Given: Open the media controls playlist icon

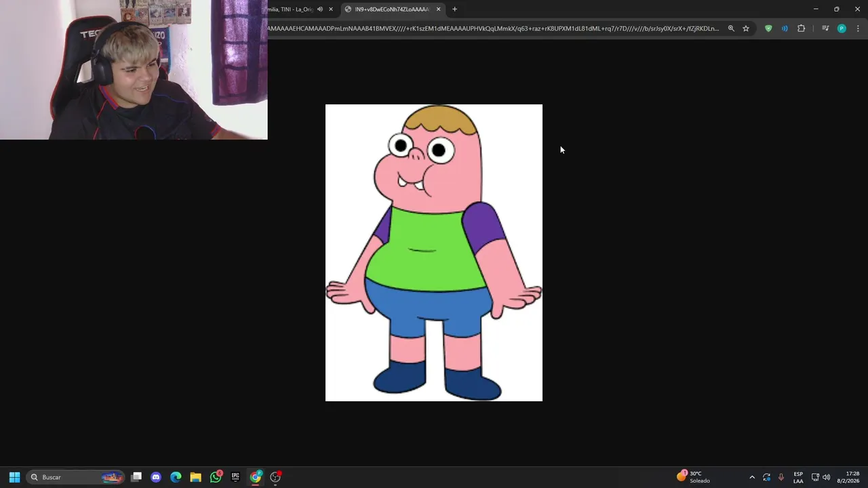Looking at the screenshot, I should [x=825, y=28].
